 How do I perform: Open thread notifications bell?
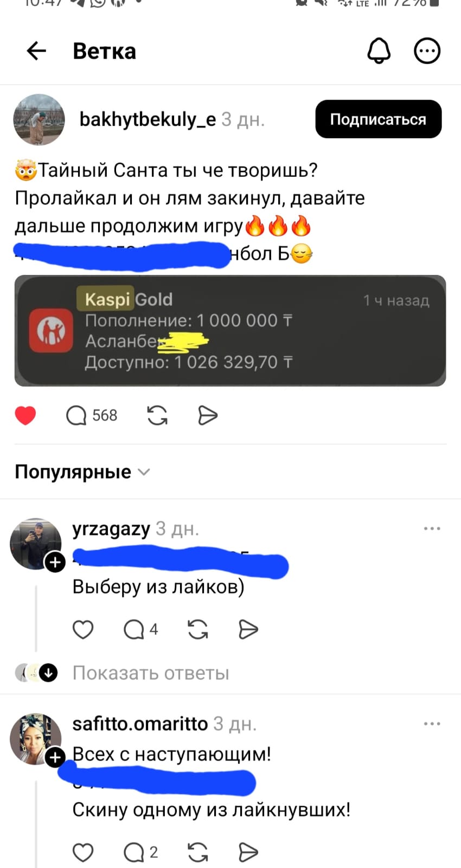coord(379,51)
